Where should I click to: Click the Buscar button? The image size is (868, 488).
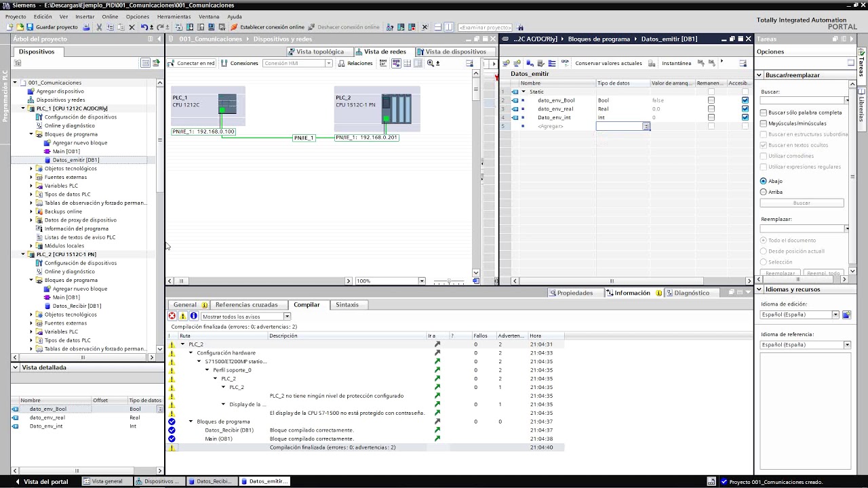click(x=802, y=203)
